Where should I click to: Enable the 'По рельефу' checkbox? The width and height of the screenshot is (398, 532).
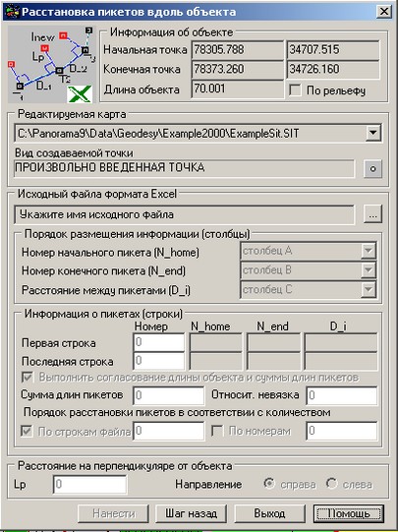pos(296,90)
